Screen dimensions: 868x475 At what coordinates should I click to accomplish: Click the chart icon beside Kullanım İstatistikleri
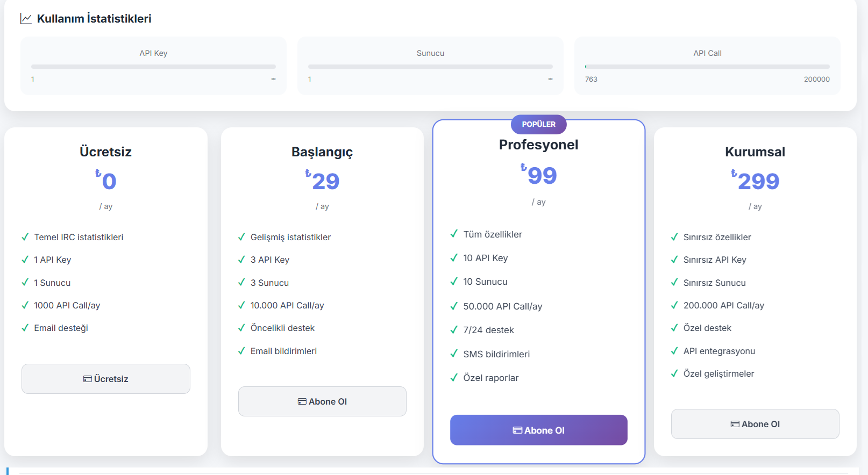pyautogui.click(x=26, y=19)
